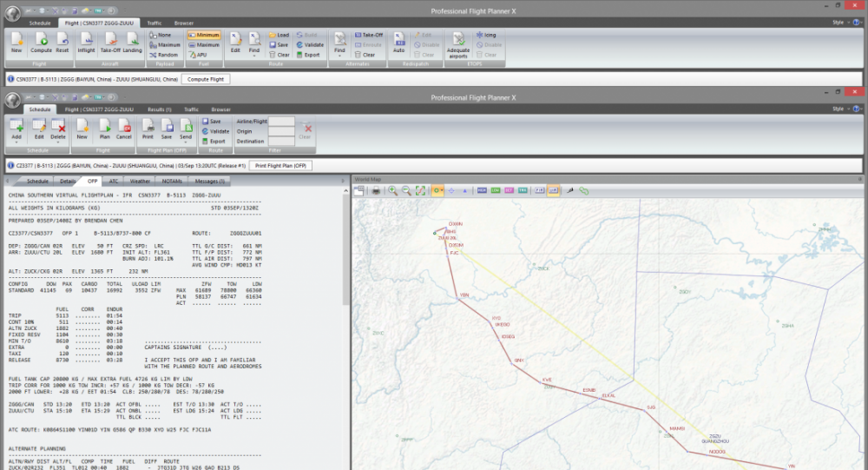Click the Take-Off aircraft icon in back window
The height and width of the screenshot is (470, 868).
pos(110,43)
